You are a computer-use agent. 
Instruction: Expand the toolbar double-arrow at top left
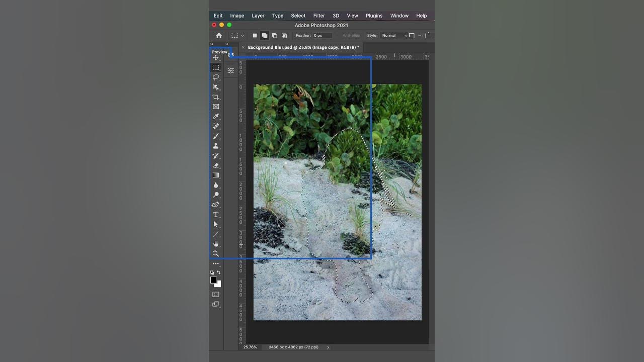212,44
